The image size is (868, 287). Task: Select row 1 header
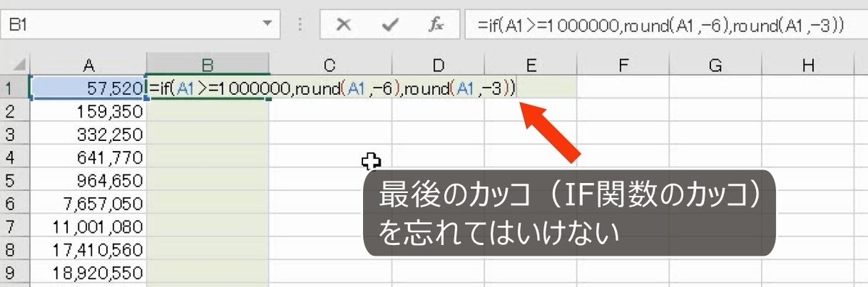(x=15, y=87)
